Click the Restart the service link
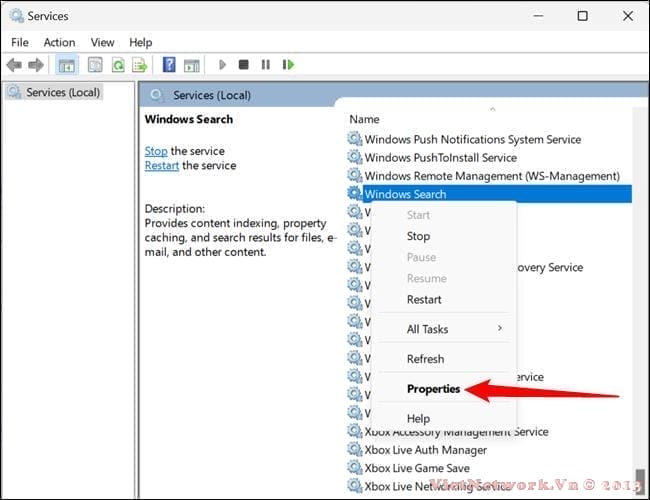The width and height of the screenshot is (650, 500). [x=161, y=166]
